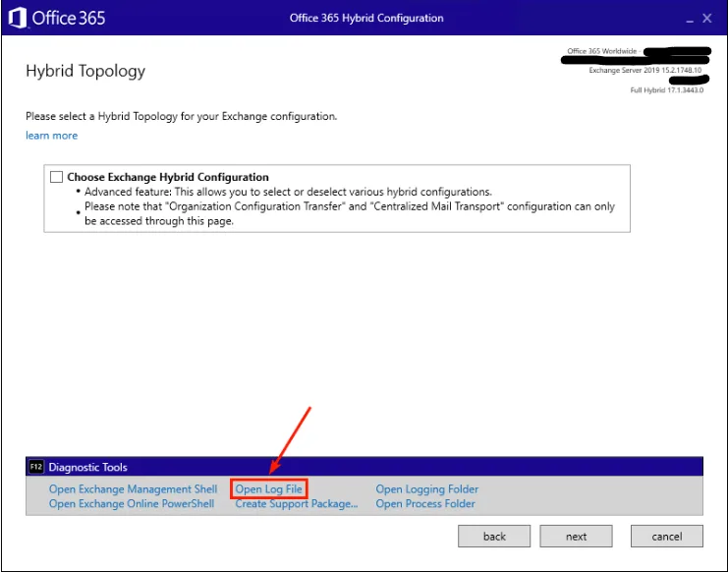The width and height of the screenshot is (728, 572).
Task: Click the Full Hybrid version text
Action: (666, 90)
